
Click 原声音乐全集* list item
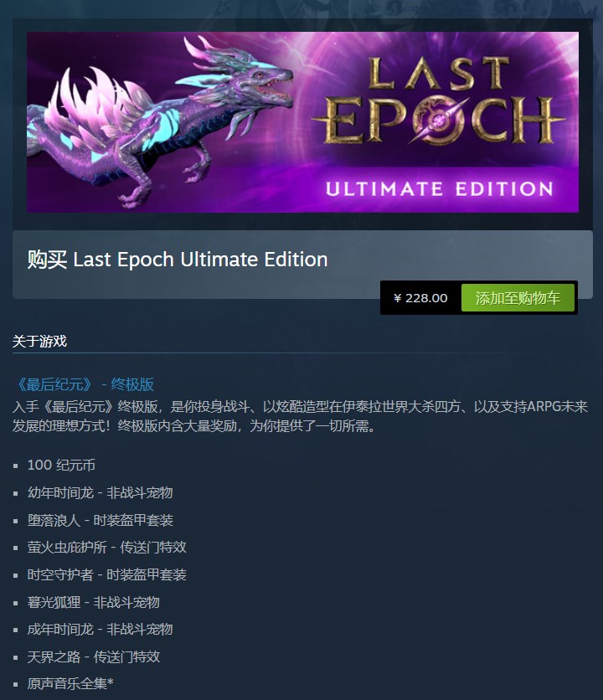click(70, 683)
